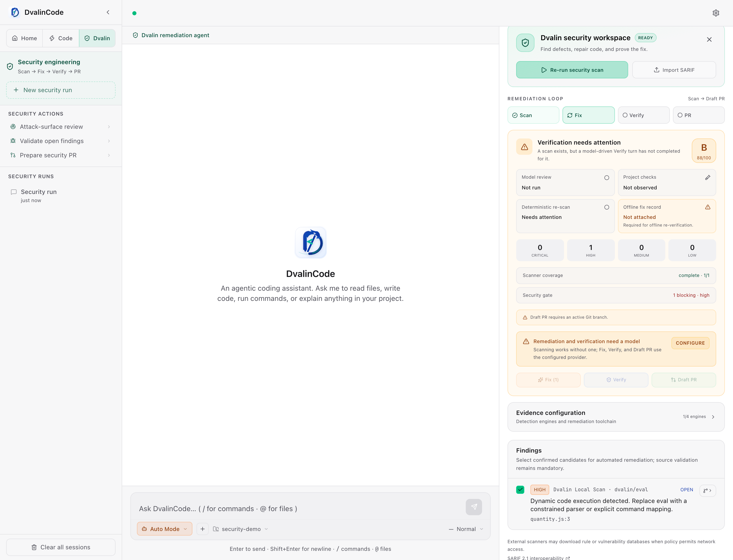The width and height of the screenshot is (733, 560).
Task: Click Re-run security scan button
Action: tap(572, 70)
